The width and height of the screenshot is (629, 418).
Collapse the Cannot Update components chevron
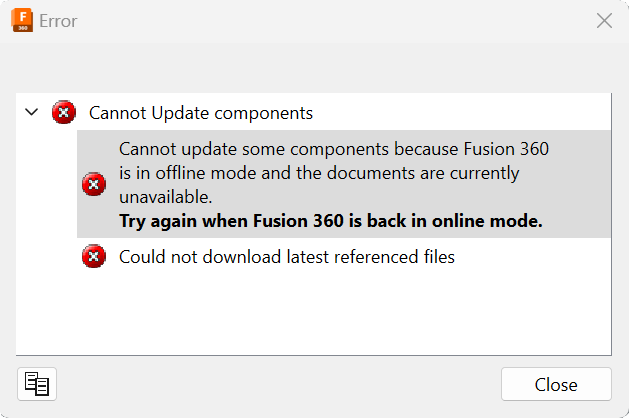(32, 112)
